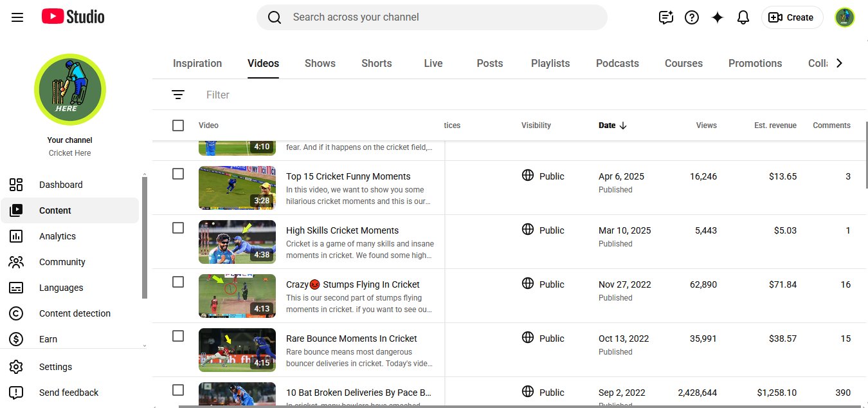
Task: Click the Languages subtitles icon
Action: [16, 288]
